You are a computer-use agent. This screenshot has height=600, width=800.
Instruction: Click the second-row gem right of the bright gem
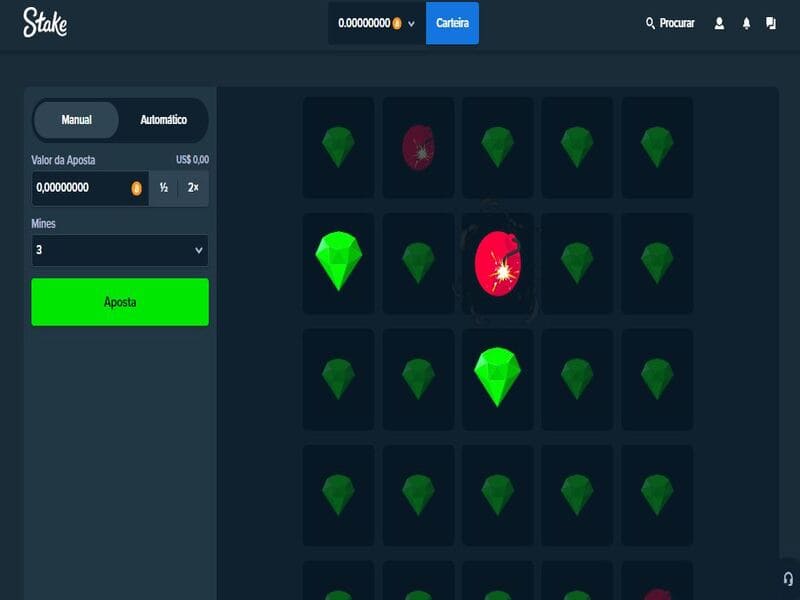pos(418,263)
